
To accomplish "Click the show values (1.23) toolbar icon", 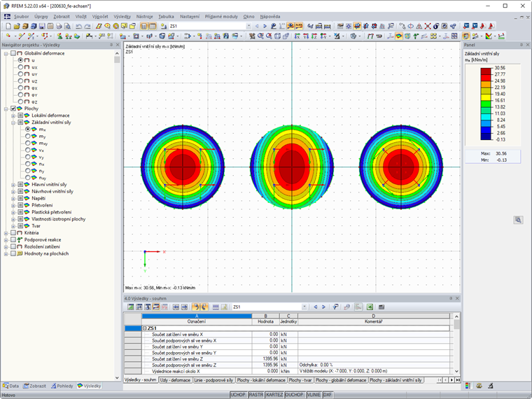I will click(299, 26).
